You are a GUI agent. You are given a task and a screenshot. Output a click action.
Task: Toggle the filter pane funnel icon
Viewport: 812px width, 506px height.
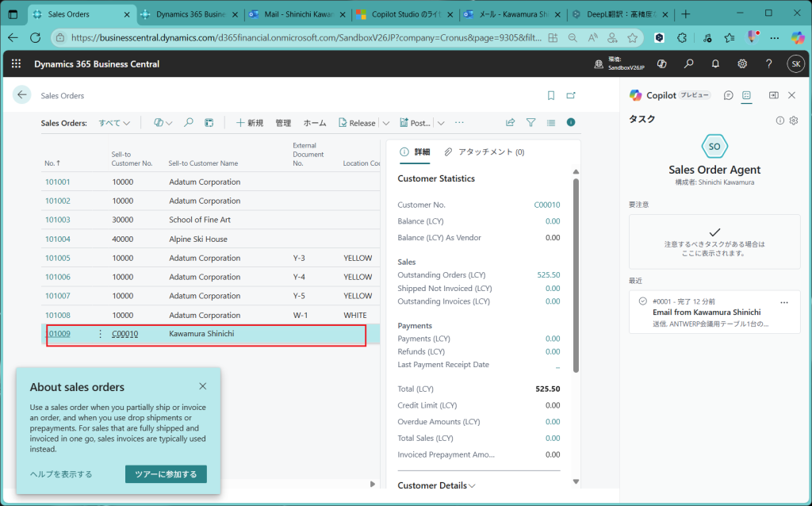(530, 123)
